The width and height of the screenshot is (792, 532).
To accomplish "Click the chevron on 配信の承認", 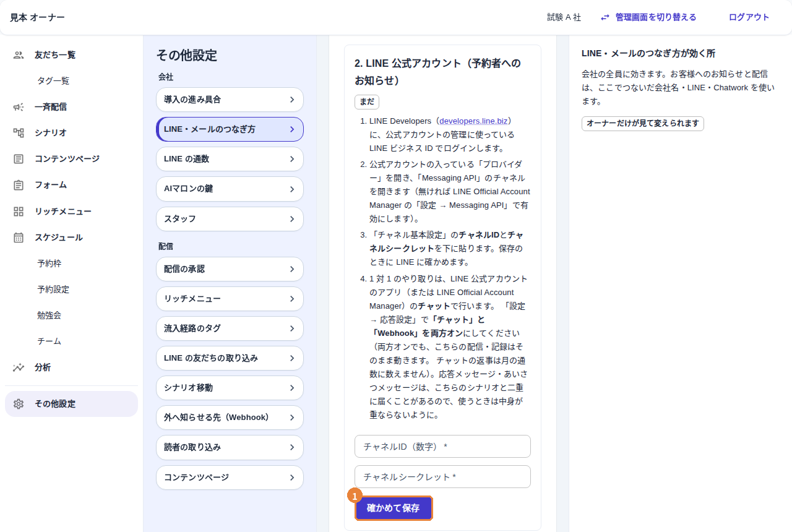I will click(292, 269).
